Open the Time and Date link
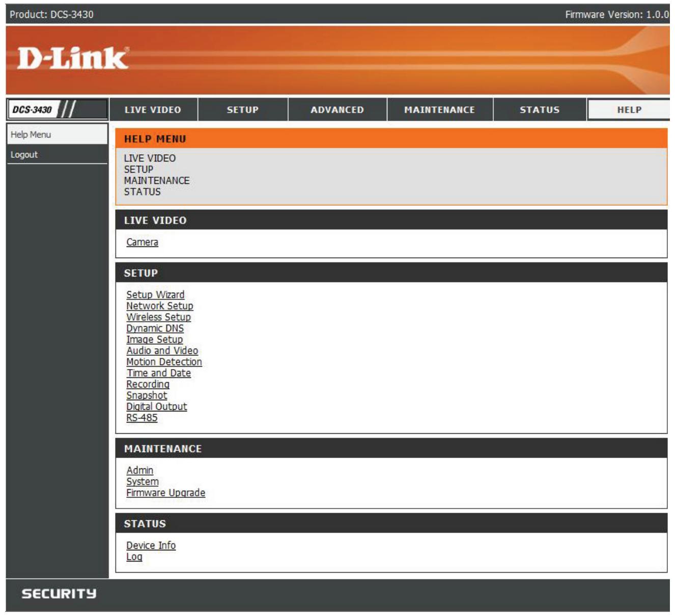 pos(158,373)
